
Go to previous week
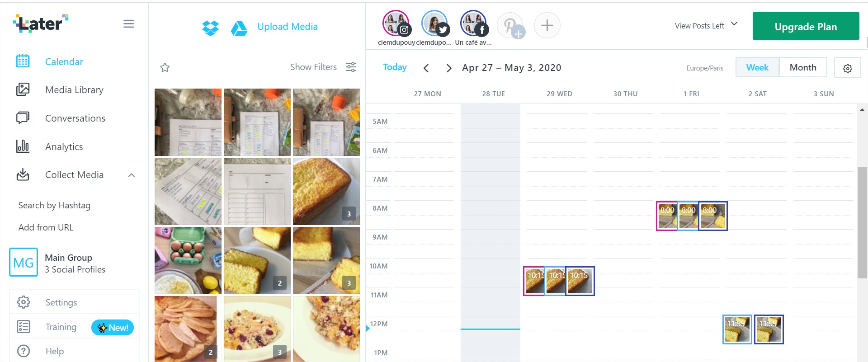pos(426,68)
